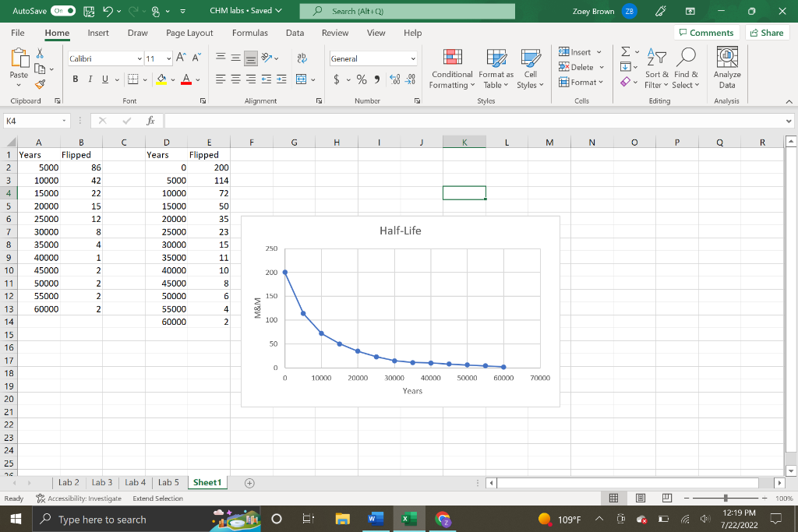Select the Format Painter brush icon
This screenshot has height=532, width=798.
[41, 84]
